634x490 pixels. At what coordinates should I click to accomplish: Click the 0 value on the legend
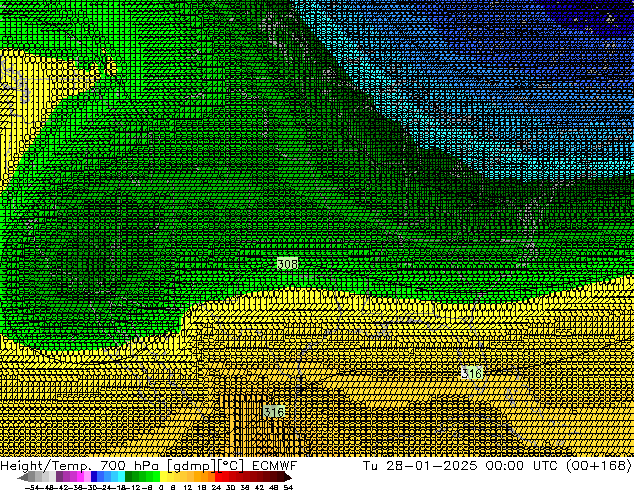(x=161, y=487)
